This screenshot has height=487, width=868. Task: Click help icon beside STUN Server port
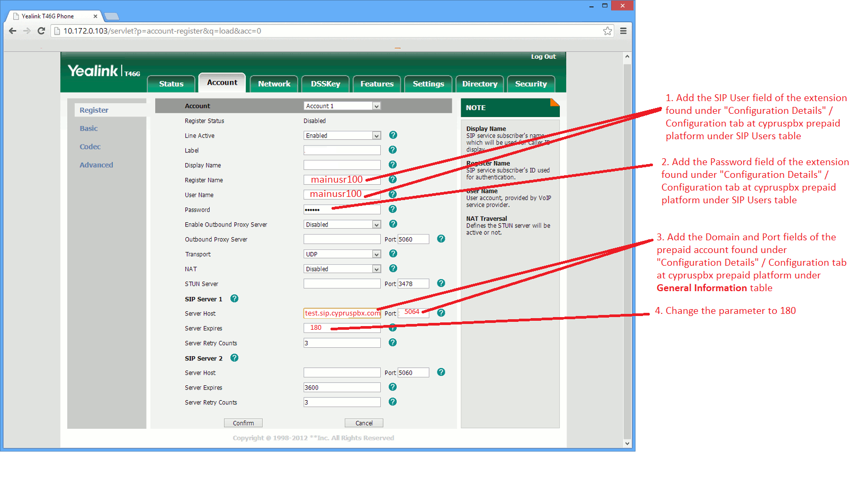(441, 283)
